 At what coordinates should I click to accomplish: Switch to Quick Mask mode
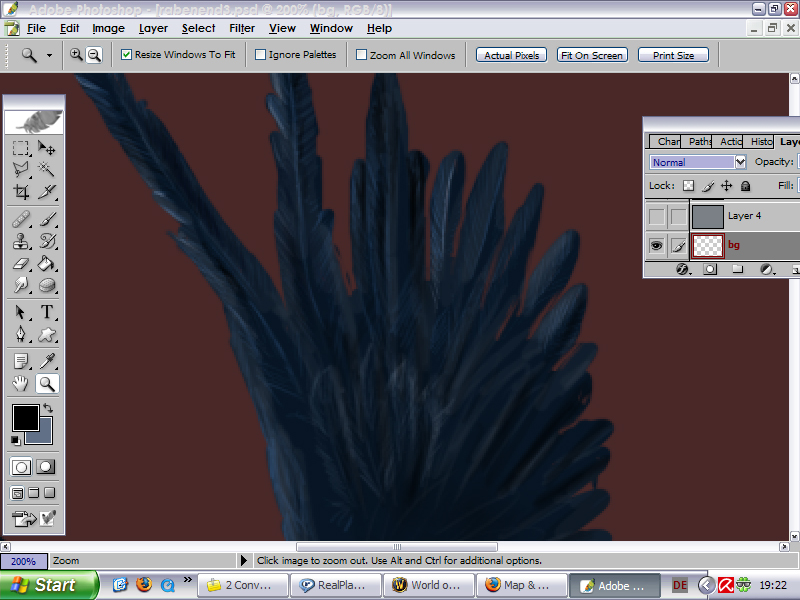coord(45,467)
